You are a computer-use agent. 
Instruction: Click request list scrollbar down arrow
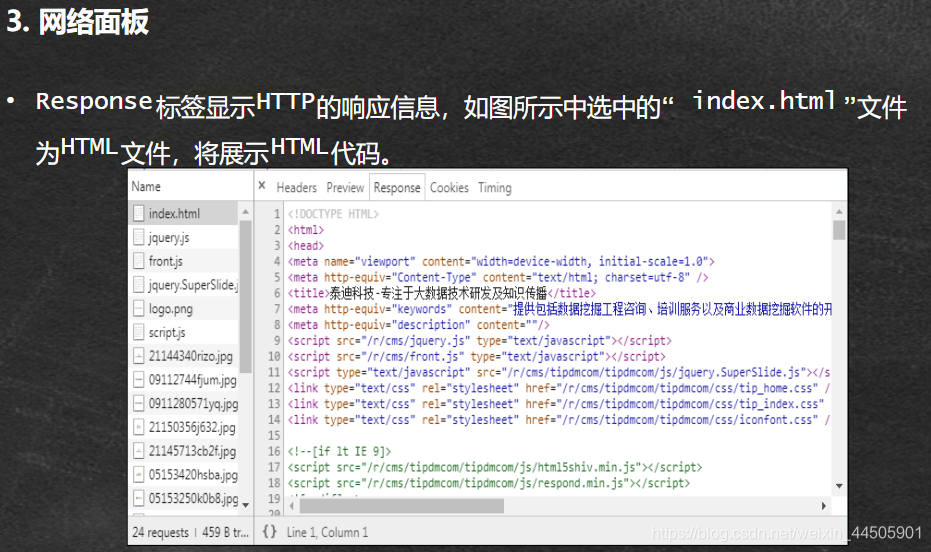(x=245, y=505)
